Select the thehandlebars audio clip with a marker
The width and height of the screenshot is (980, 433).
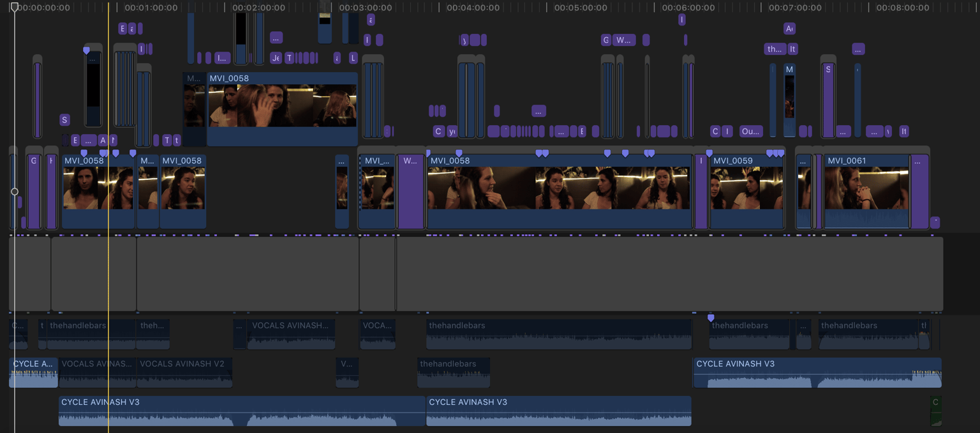[x=750, y=334]
